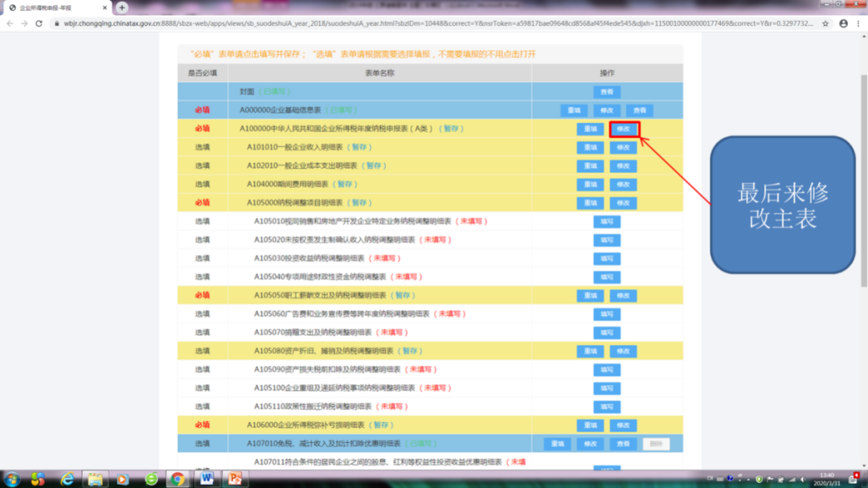Click 重填 for A106000企业所得税弥补亏损明细表
868x488 pixels.
pyautogui.click(x=590, y=425)
